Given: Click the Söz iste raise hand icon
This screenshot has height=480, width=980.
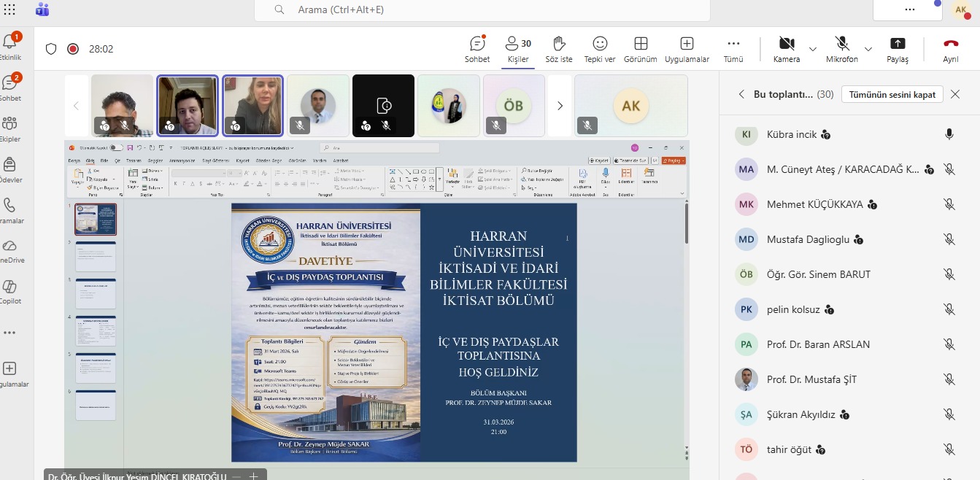Looking at the screenshot, I should (559, 49).
